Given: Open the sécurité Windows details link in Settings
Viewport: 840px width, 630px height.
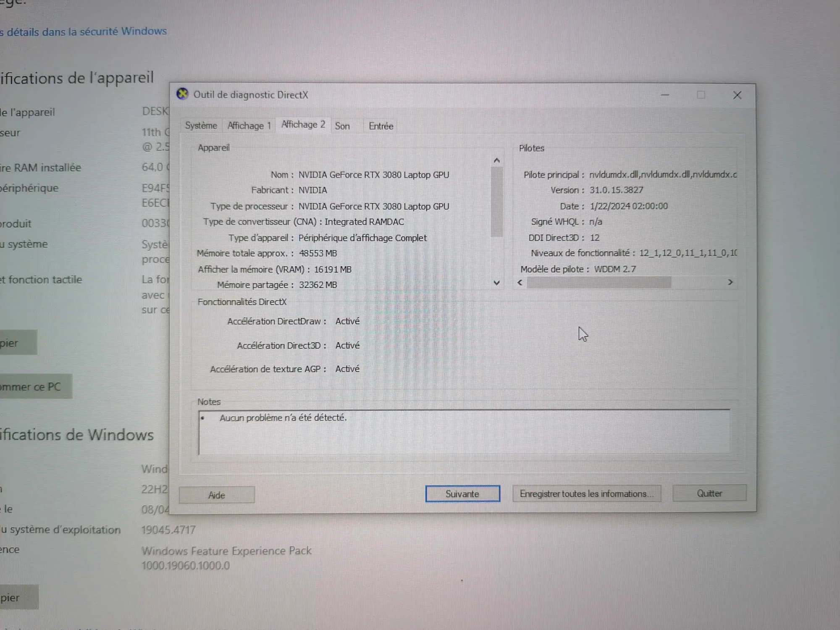Looking at the screenshot, I should pyautogui.click(x=84, y=31).
